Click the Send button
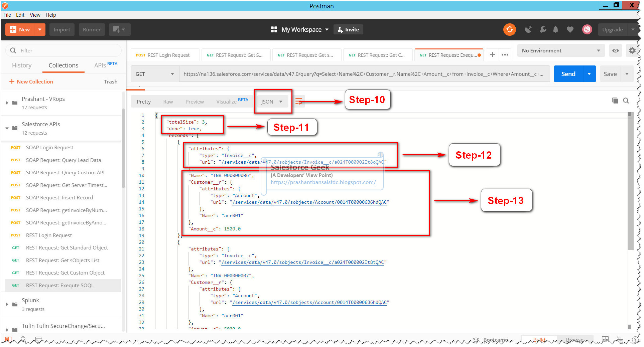This screenshot has width=644, height=347. (x=568, y=74)
